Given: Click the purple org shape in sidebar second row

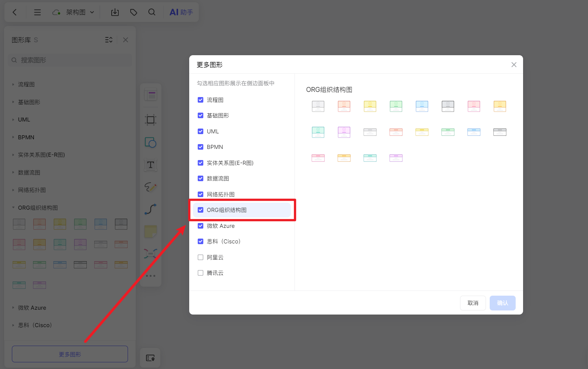Looking at the screenshot, I should pos(81,244).
